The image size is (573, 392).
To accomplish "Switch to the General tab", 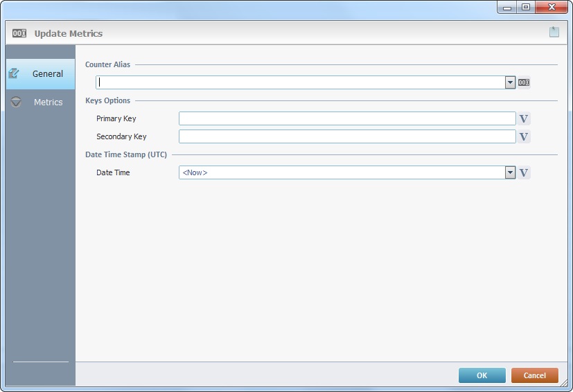I will pos(47,73).
